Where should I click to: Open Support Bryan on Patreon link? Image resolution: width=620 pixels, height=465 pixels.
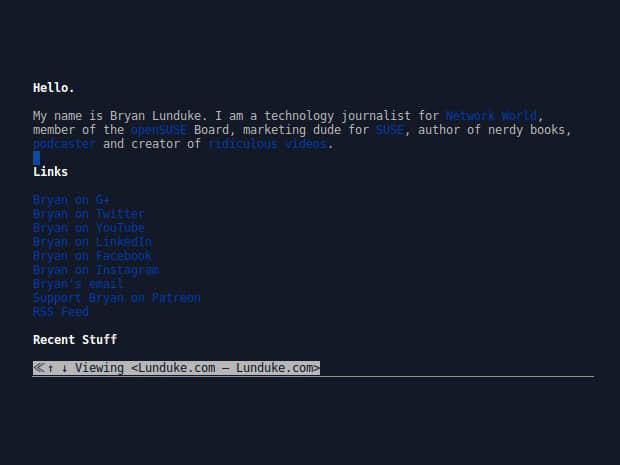point(116,298)
